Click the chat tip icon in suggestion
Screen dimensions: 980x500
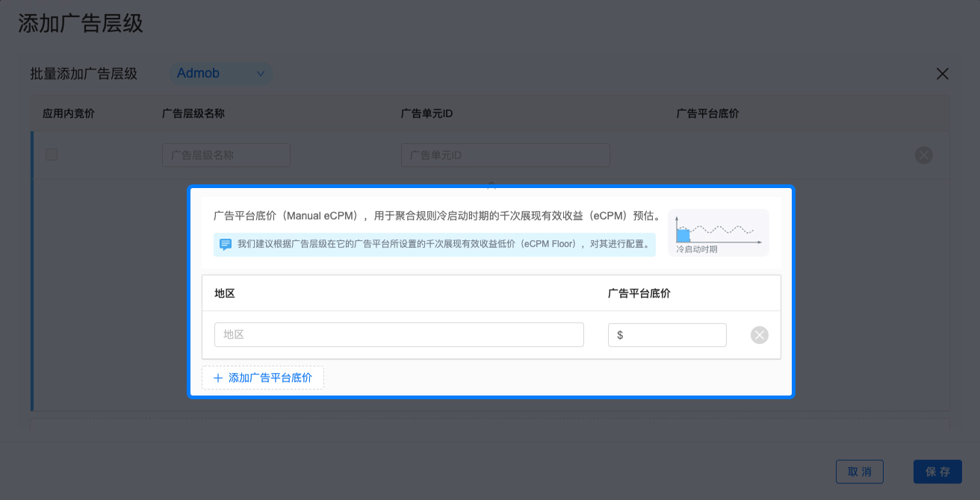coord(226,244)
